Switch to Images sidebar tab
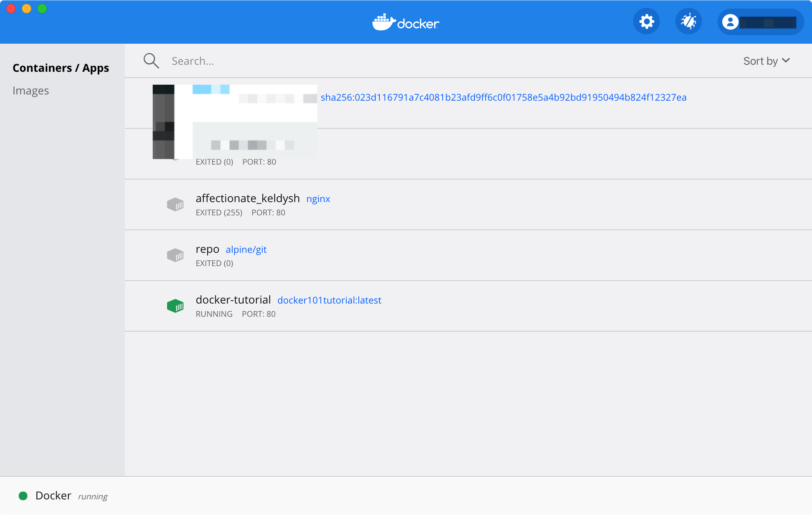812x515 pixels. (x=31, y=91)
